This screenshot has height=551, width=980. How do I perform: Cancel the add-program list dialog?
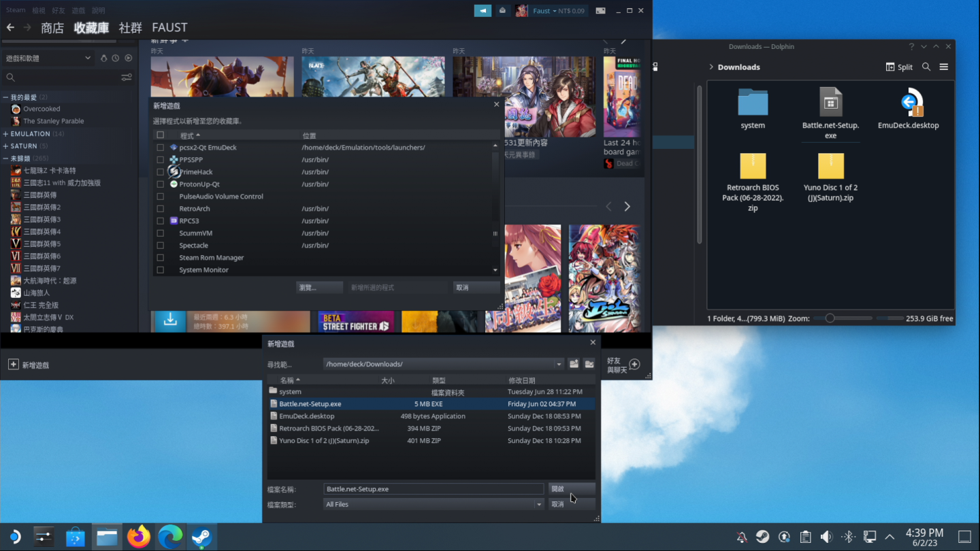point(476,287)
